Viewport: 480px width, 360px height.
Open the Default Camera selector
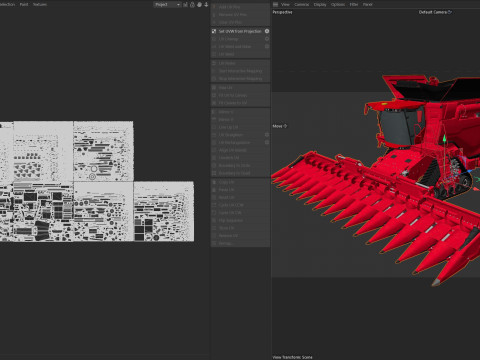coord(435,12)
